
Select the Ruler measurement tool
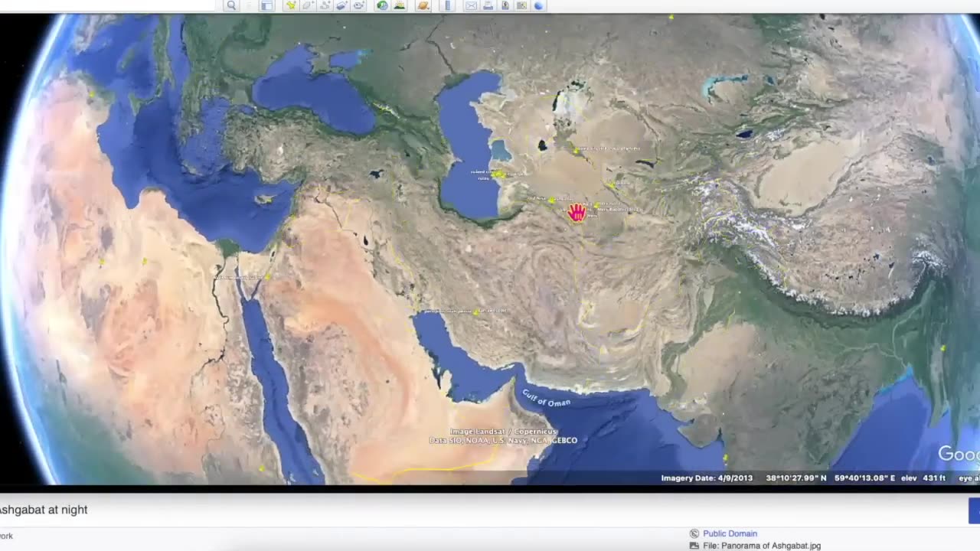click(447, 5)
